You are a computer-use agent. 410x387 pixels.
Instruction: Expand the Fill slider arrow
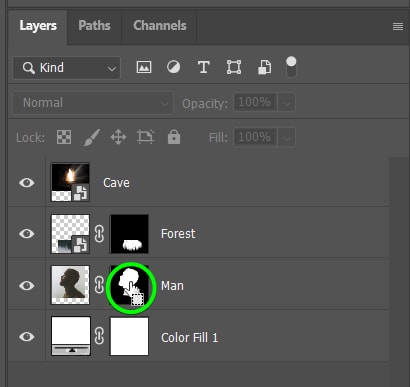click(x=287, y=137)
